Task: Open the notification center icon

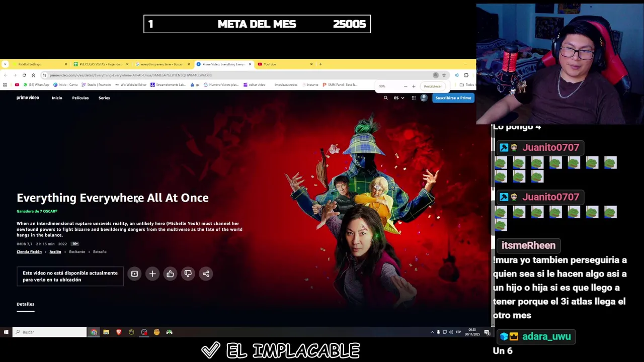Action: [487, 332]
